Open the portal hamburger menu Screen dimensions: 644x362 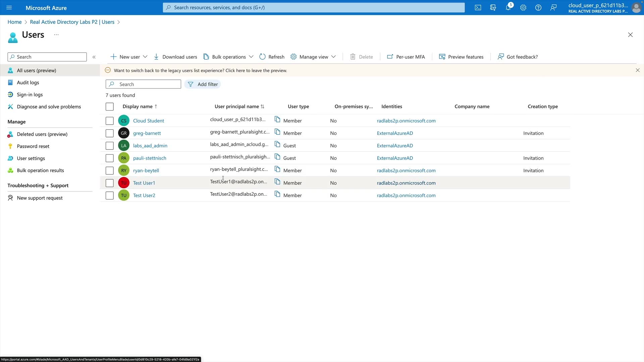coord(9,8)
